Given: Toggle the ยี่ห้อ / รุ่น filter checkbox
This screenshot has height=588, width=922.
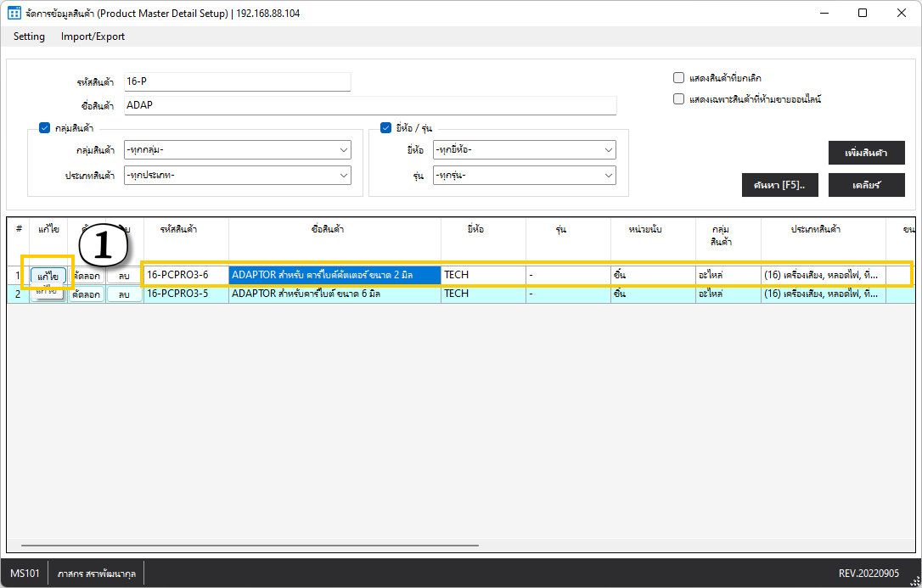Looking at the screenshot, I should pyautogui.click(x=386, y=128).
